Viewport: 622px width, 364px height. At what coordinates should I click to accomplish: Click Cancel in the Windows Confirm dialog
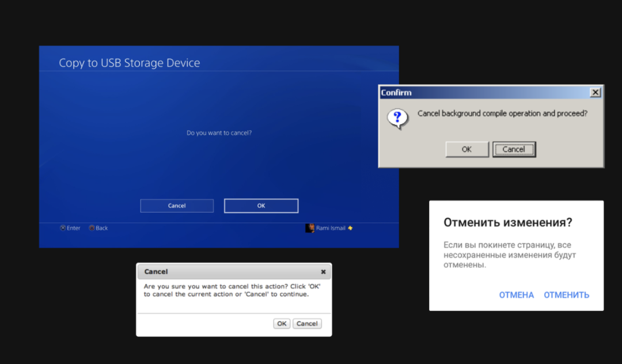coord(514,149)
